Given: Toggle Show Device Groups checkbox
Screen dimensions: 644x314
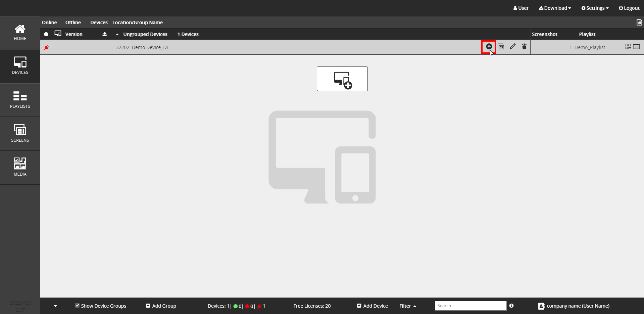Looking at the screenshot, I should [x=78, y=306].
